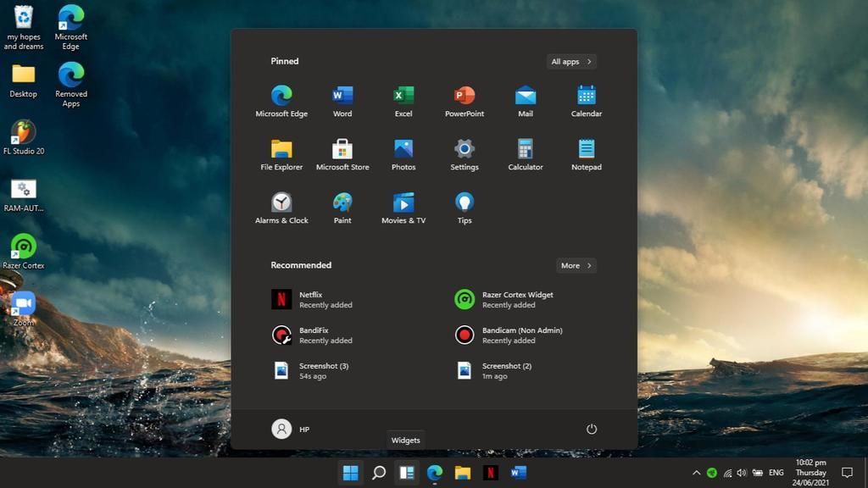Launch Word from the pinned apps
Screen dimensions: 868x488
(342, 102)
